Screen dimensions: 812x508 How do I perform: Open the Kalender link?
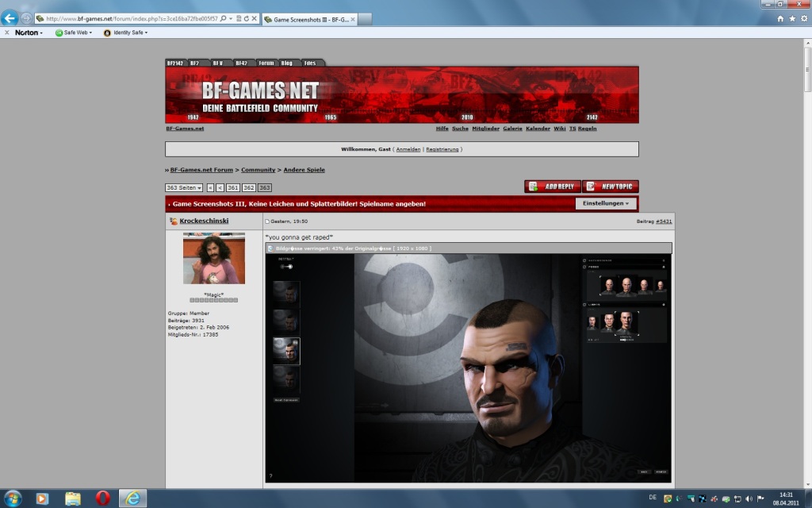point(538,129)
